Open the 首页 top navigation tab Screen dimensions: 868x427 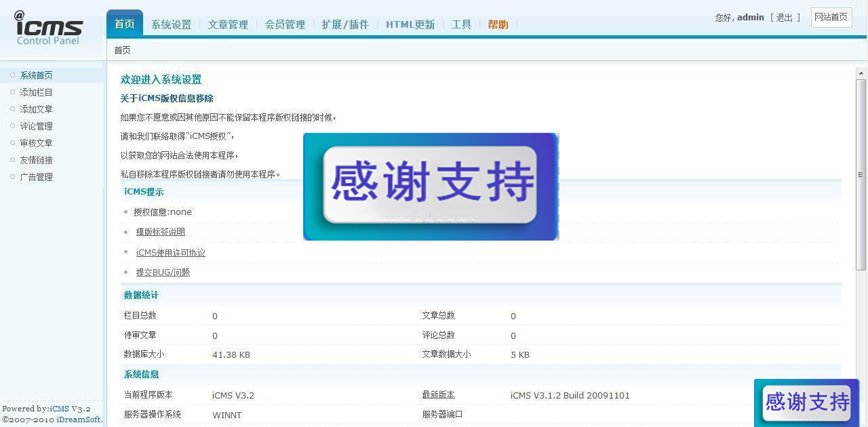[125, 24]
